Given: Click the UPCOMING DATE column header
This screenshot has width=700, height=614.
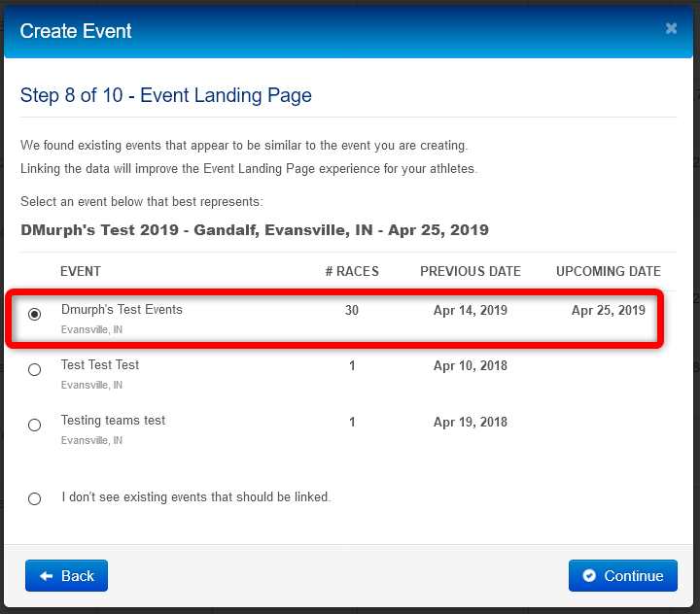Looking at the screenshot, I should click(608, 272).
